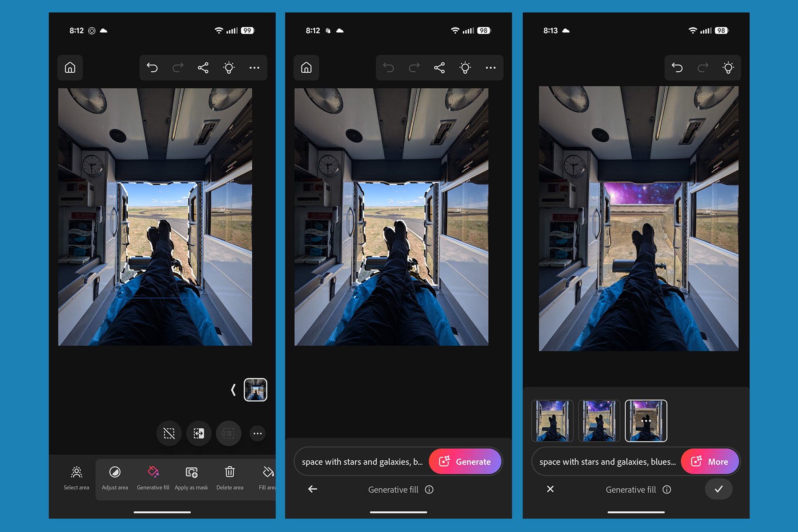Click the redo arrow on the left phone screen

point(178,67)
